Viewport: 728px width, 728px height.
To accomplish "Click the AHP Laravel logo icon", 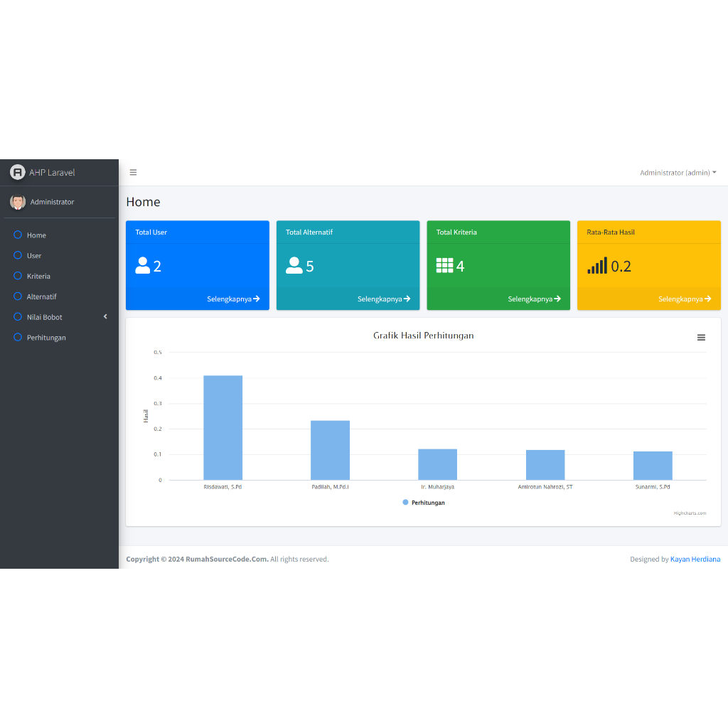I will 18,172.
